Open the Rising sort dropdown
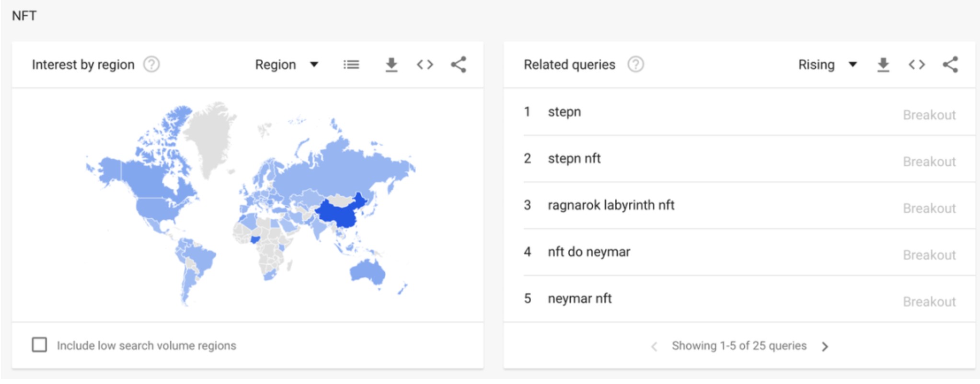980x384 pixels. [x=828, y=65]
